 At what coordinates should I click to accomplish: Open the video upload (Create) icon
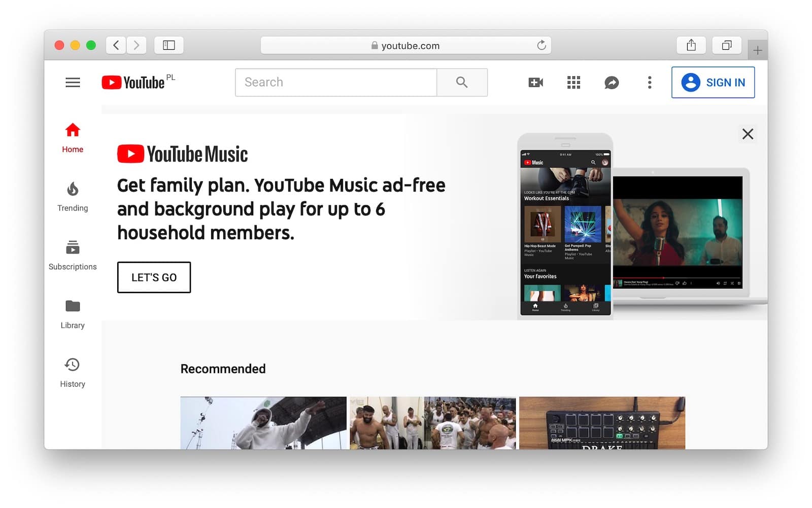point(535,82)
